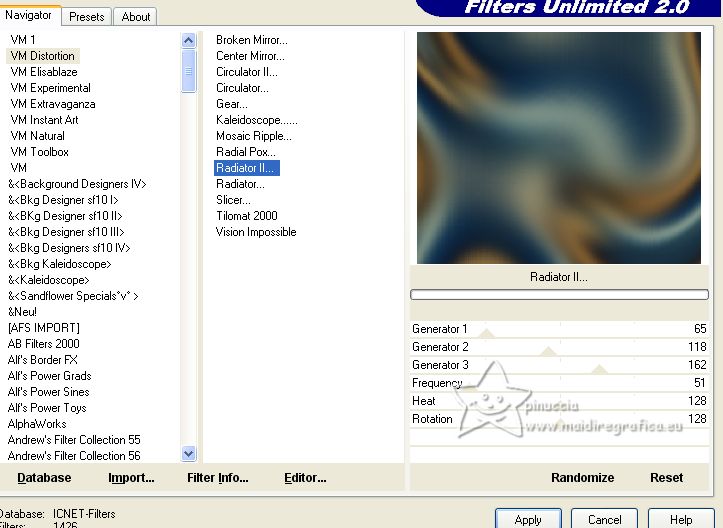Pick the Gear... filter

coord(231,104)
